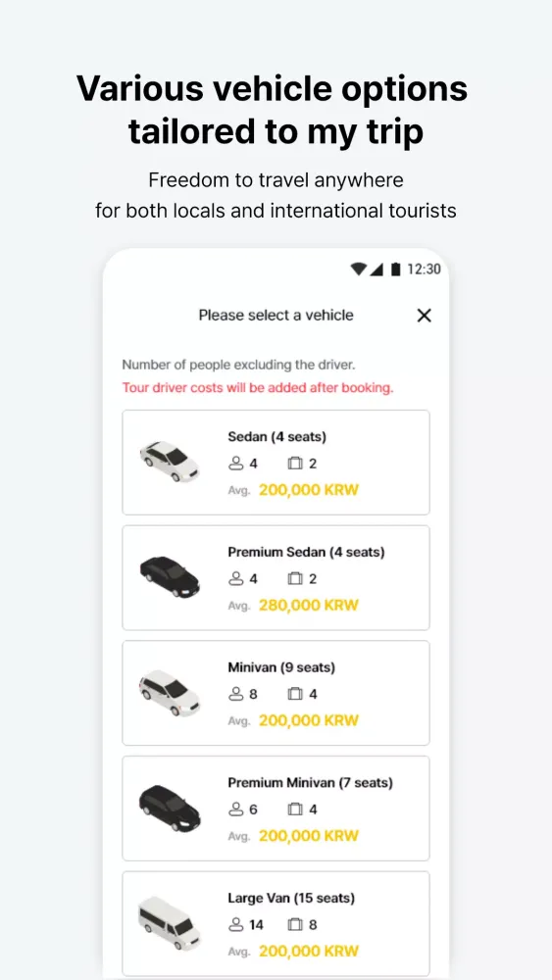Viewport: 552px width, 980px height.
Task: Tap the white Sedan car icon
Action: point(170,462)
